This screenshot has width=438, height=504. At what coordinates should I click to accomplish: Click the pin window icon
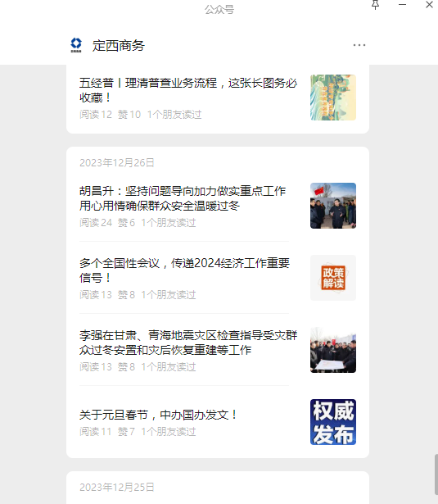376,5
